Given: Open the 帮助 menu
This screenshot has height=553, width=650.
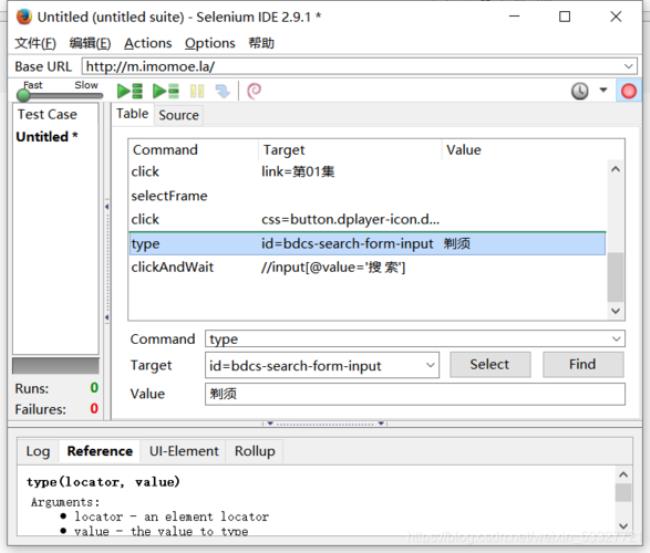Looking at the screenshot, I should pyautogui.click(x=261, y=43).
